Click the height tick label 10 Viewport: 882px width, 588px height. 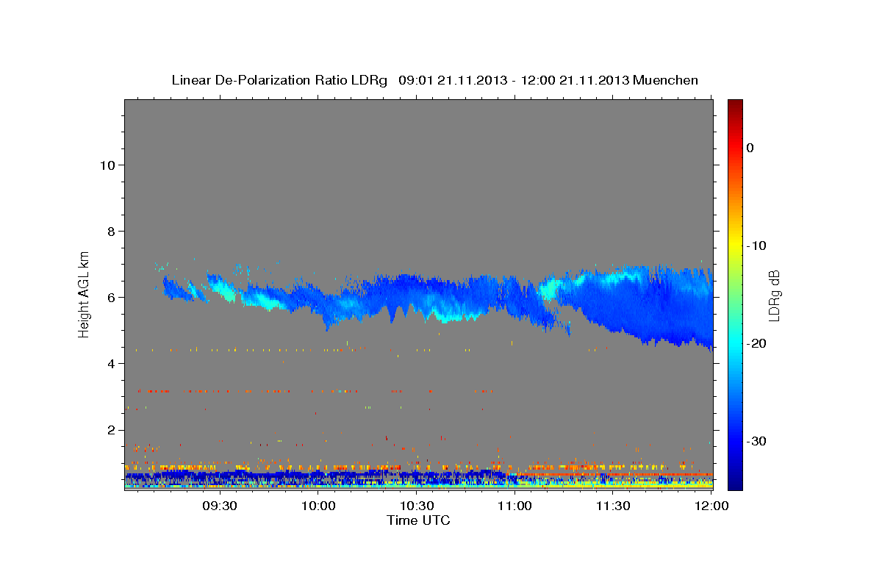(107, 165)
